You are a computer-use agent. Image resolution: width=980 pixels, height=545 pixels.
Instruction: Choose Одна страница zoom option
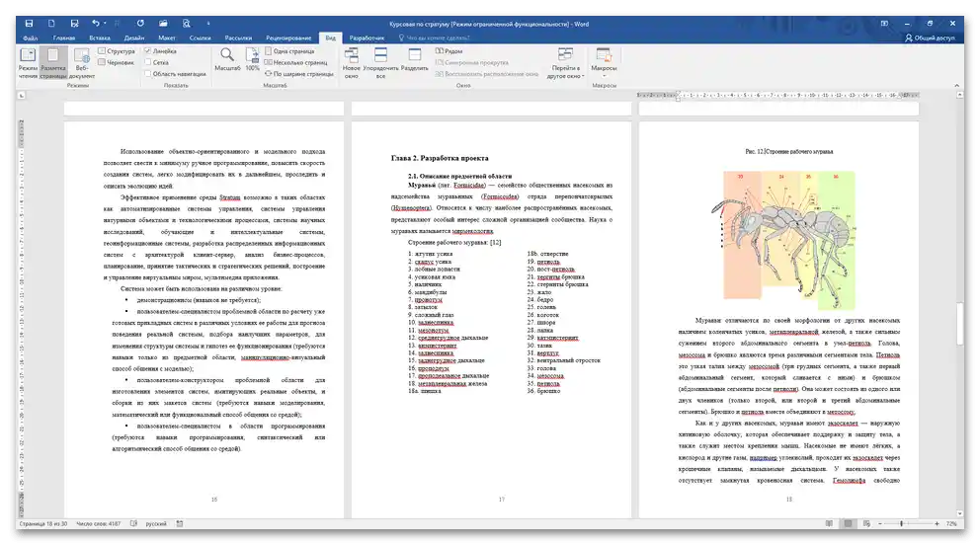[x=290, y=51]
